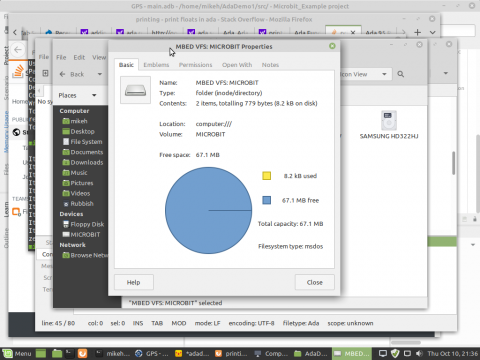Screen dimensions: 480x360
Task: Click the Close button in Properties
Action: tap(315, 282)
